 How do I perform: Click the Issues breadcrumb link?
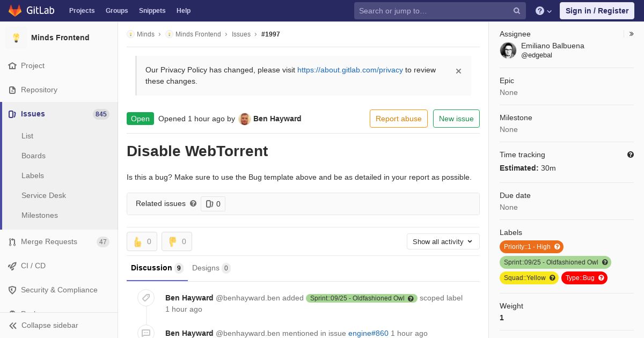[241, 34]
